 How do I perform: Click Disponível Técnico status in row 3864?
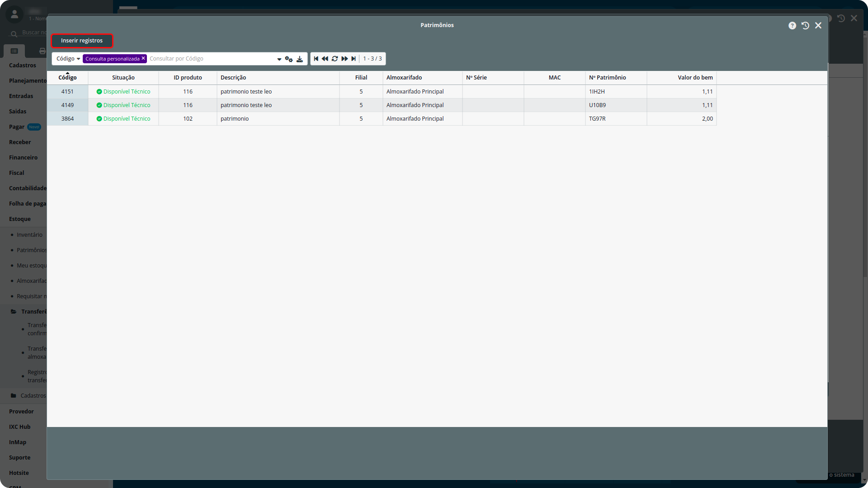123,119
